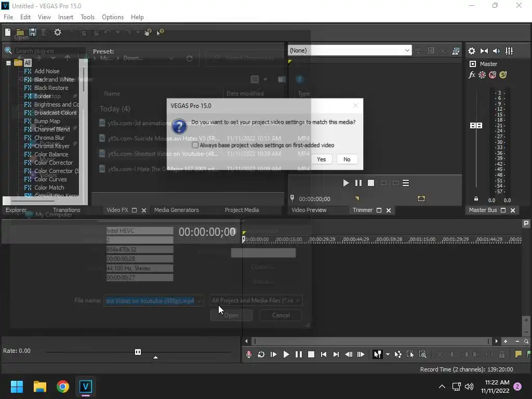532x399 pixels.
Task: Click the Master automation settings icon
Action: click(482, 75)
